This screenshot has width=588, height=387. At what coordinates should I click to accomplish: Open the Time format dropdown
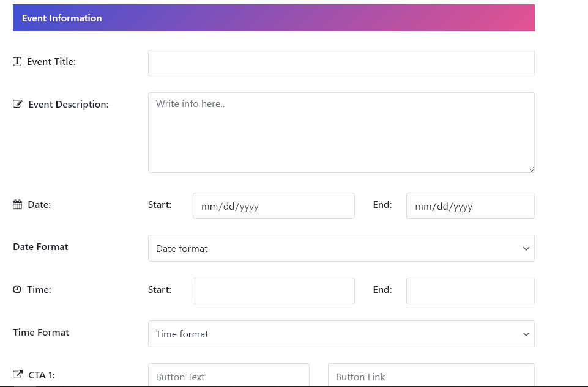coord(341,334)
